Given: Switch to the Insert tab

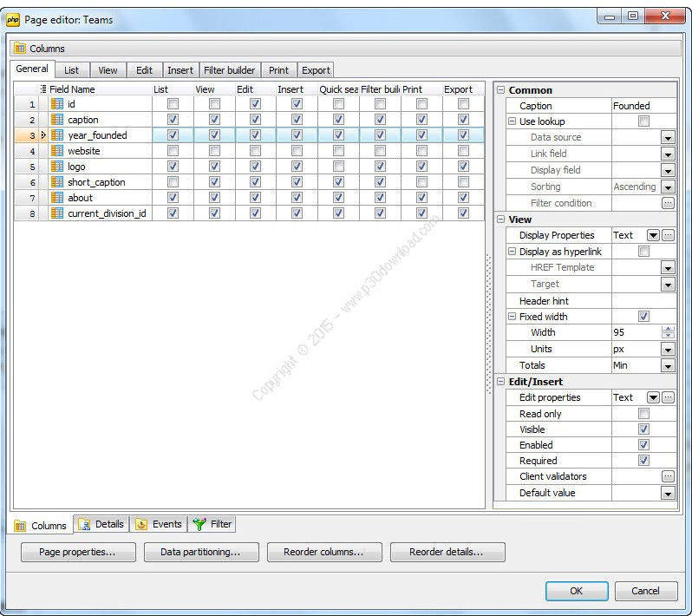Looking at the screenshot, I should (x=180, y=70).
